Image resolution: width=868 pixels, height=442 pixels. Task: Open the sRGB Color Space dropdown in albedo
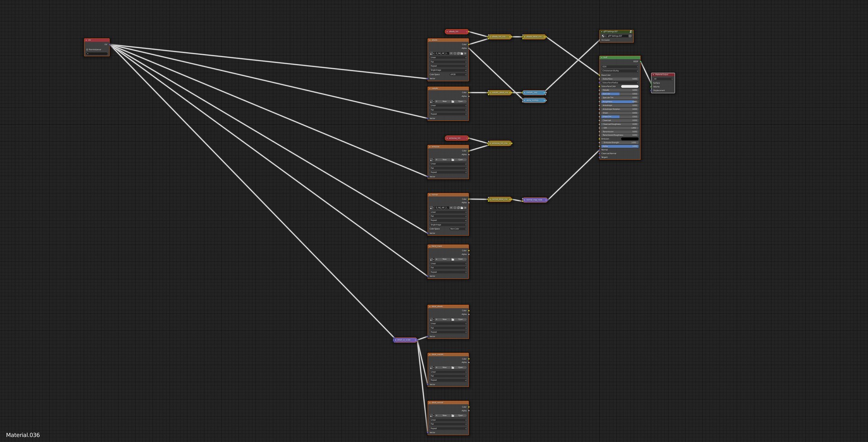pyautogui.click(x=458, y=75)
